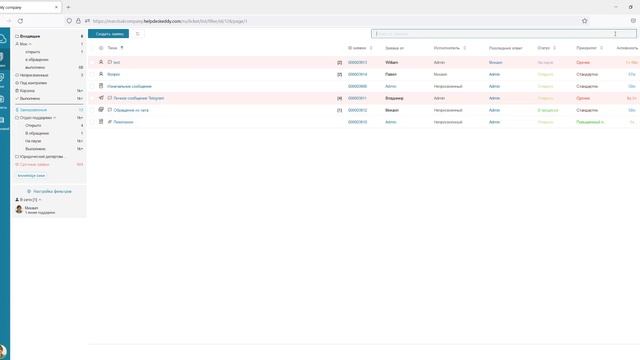
Task: Open the chat section in left rail
Action: [x=2, y=79]
